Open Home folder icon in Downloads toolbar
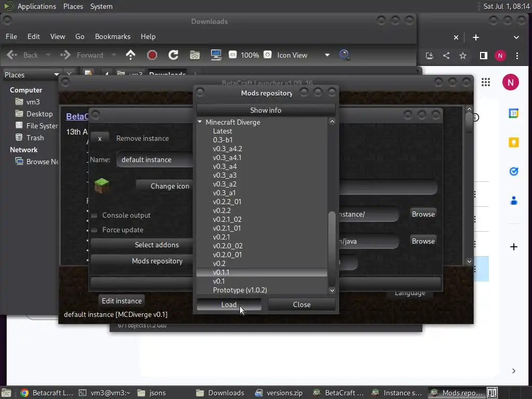Image resolution: width=532 pixels, height=399 pixels. pos(195,55)
